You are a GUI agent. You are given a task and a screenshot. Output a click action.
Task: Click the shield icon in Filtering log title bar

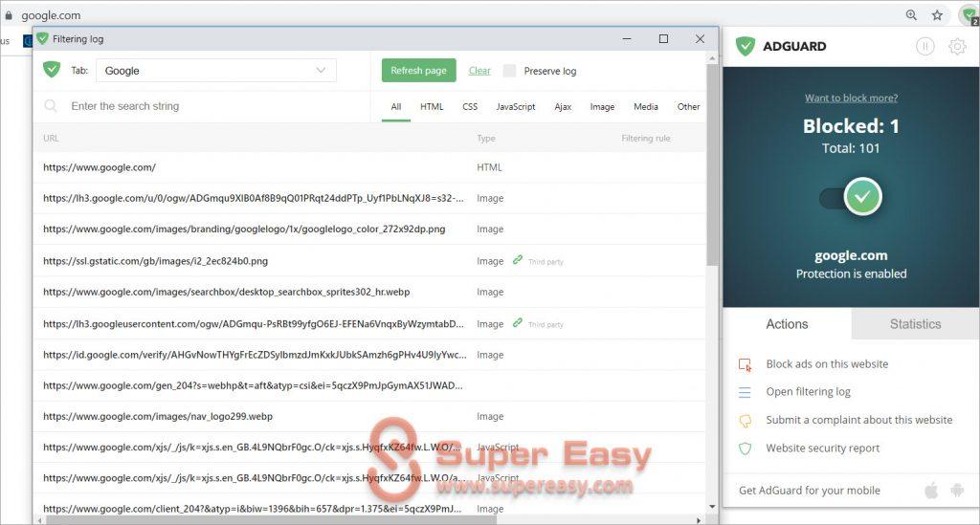pos(42,38)
